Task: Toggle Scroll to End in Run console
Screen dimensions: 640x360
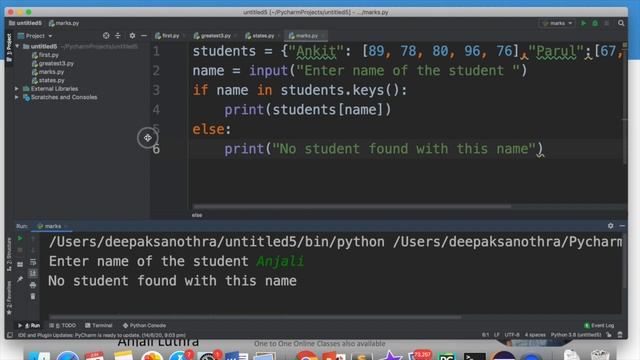Action: (x=33, y=273)
